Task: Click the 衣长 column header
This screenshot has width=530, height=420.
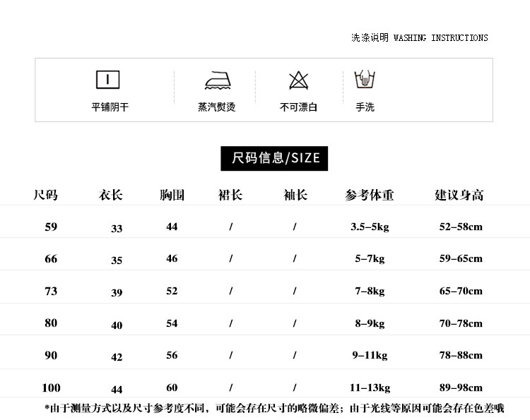Action: pyautogui.click(x=110, y=195)
